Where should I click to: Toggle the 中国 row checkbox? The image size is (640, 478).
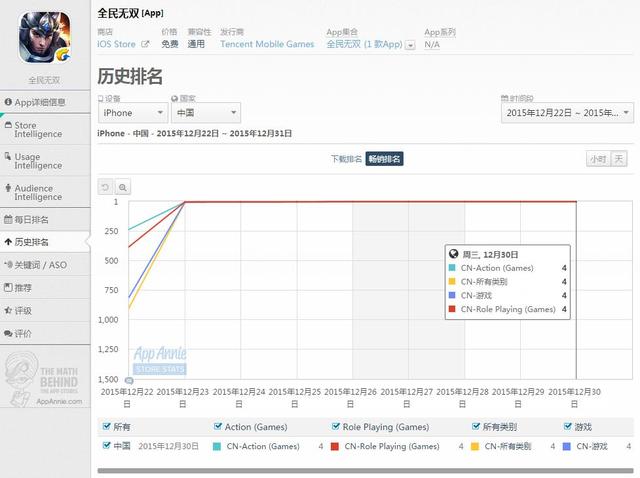tap(107, 445)
